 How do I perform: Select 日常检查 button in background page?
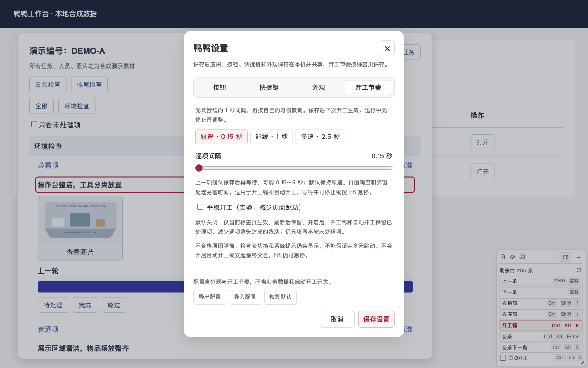point(48,85)
